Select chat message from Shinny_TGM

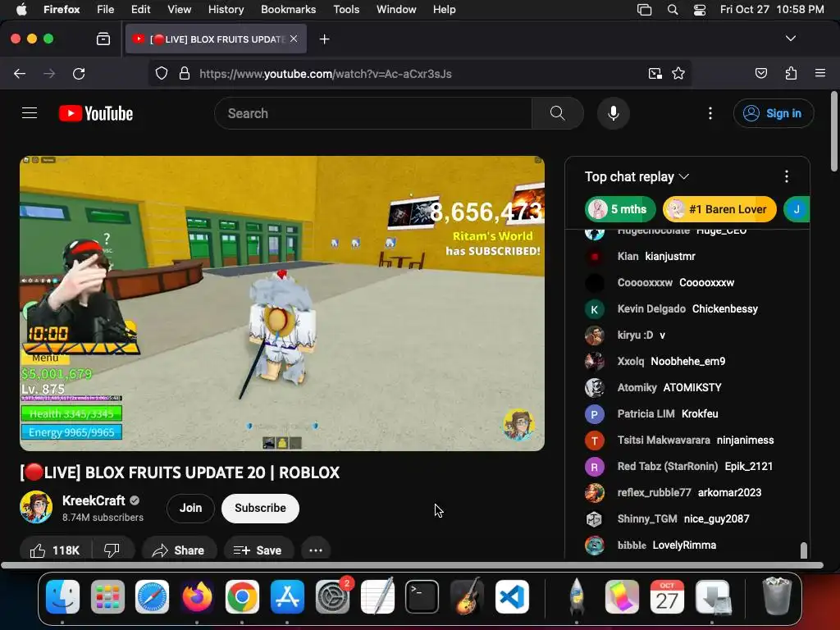point(687,518)
